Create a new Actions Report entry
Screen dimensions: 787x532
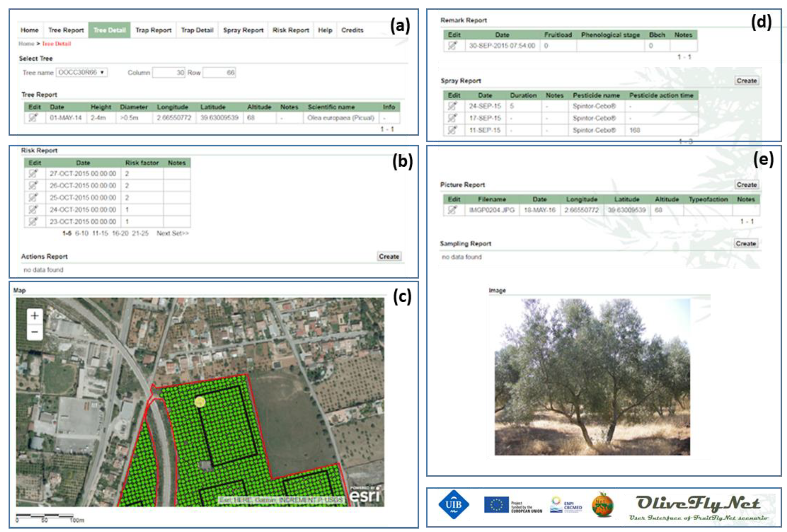coord(389,257)
